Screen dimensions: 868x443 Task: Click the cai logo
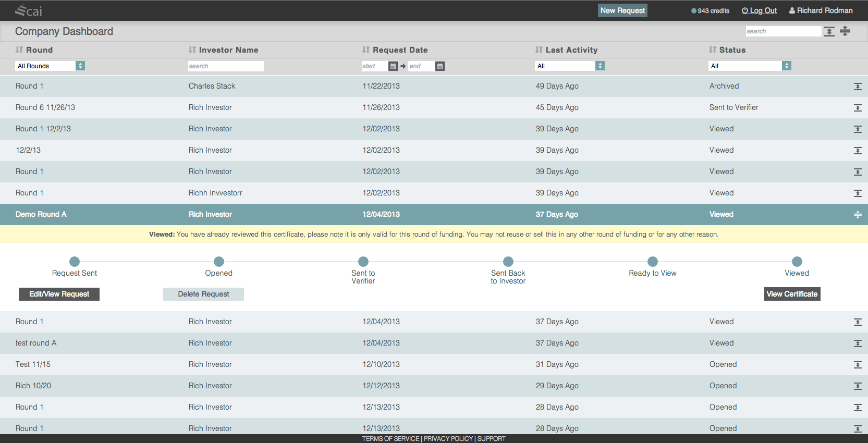tap(29, 10)
